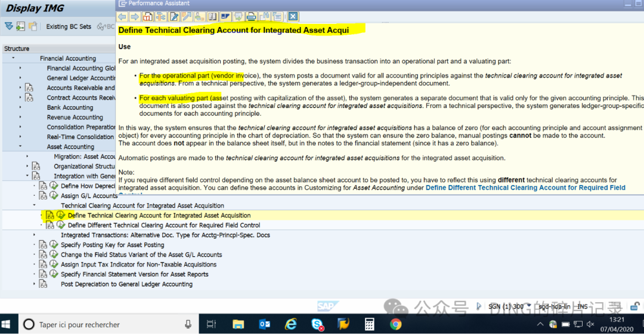Select Change the Field Status Variant row
The width and height of the screenshot is (644, 335).
click(x=141, y=255)
